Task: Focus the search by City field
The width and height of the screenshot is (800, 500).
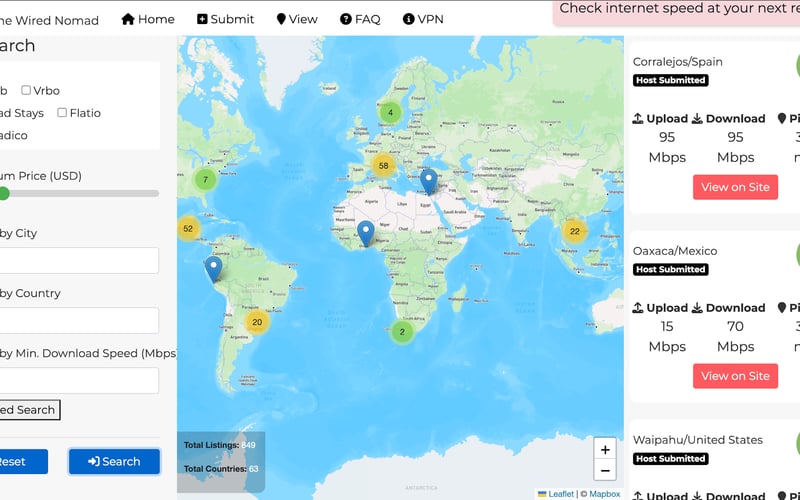Action: pos(79,260)
